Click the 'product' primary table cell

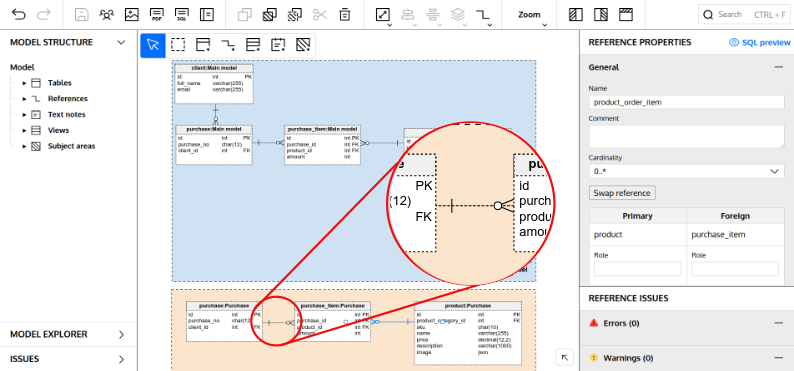[638, 235]
